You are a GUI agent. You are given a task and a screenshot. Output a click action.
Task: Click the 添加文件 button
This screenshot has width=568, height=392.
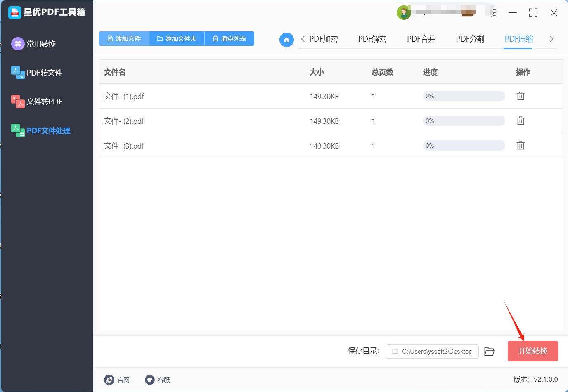[x=124, y=38]
